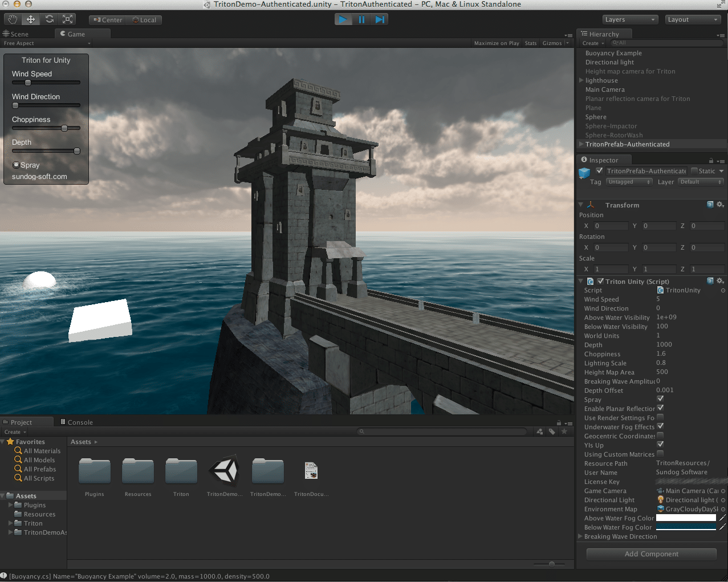The width and height of the screenshot is (728, 582).
Task: Click the Pause button
Action: pos(361,19)
